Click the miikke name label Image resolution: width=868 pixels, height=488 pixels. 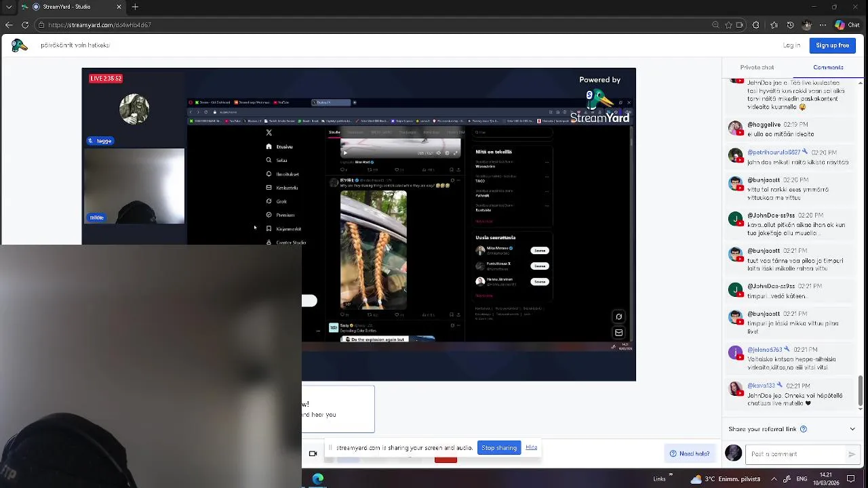96,218
